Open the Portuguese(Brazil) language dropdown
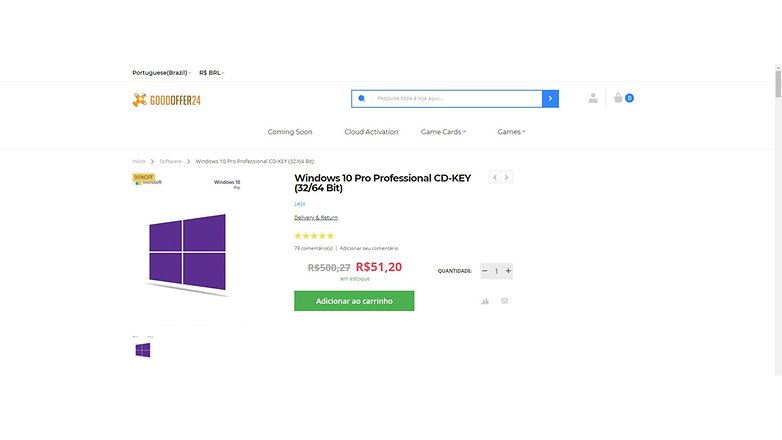 point(162,73)
